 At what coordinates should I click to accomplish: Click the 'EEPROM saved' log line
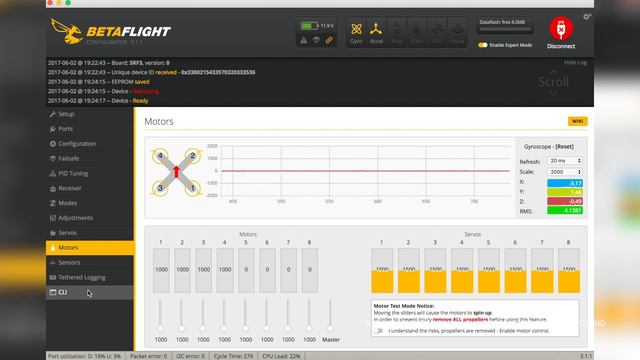point(99,82)
